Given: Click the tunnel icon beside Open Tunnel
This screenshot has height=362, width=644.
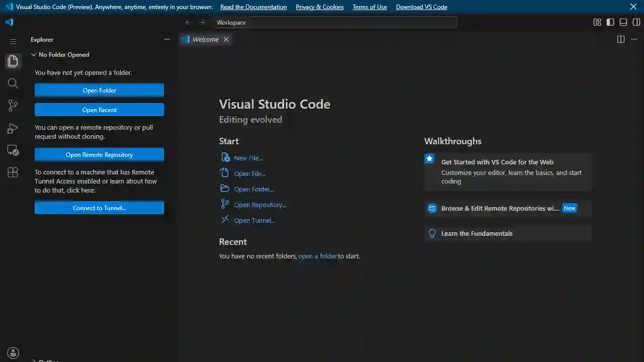Looking at the screenshot, I should click(x=225, y=220).
